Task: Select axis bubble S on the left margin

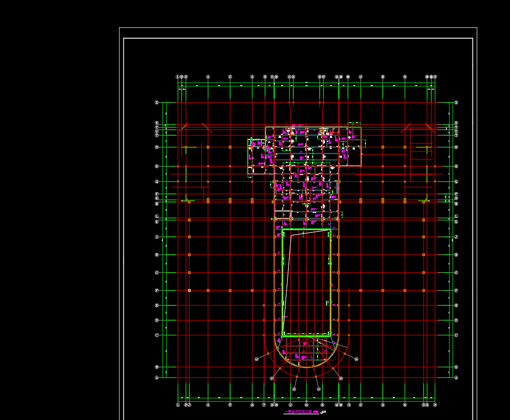Action: tap(157, 147)
